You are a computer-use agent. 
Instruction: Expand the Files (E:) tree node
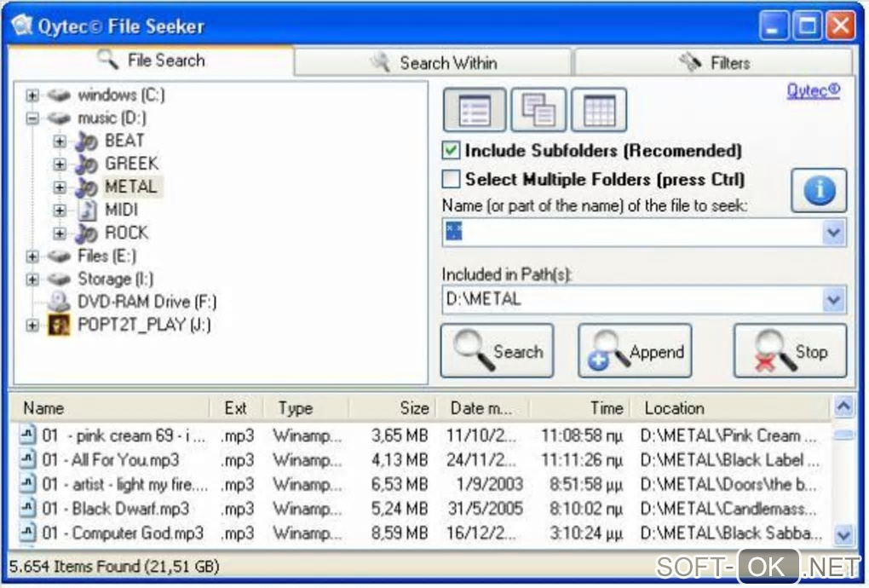(32, 256)
